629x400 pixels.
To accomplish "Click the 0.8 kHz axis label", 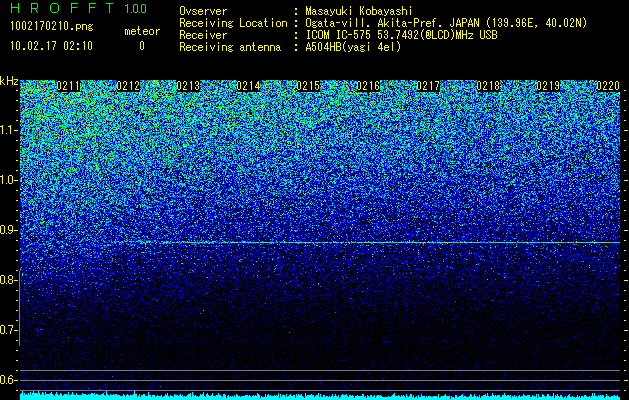I will click(x=7, y=280).
